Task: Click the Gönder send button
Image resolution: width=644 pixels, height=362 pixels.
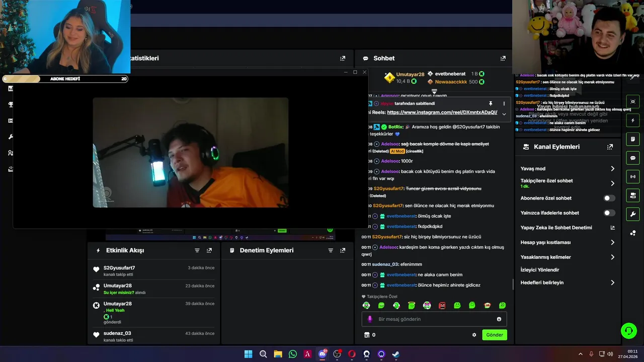Action: (495, 335)
